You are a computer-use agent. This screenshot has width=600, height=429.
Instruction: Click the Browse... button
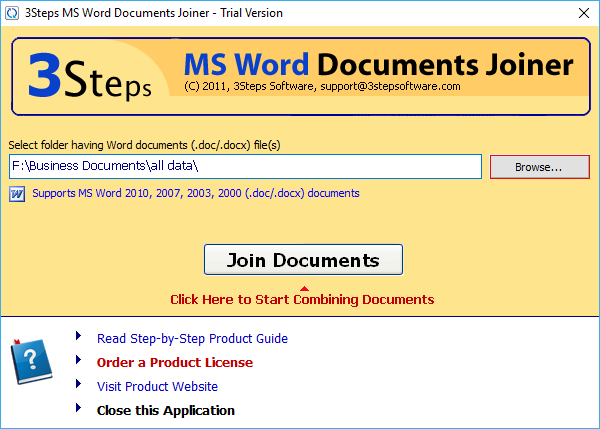point(540,167)
